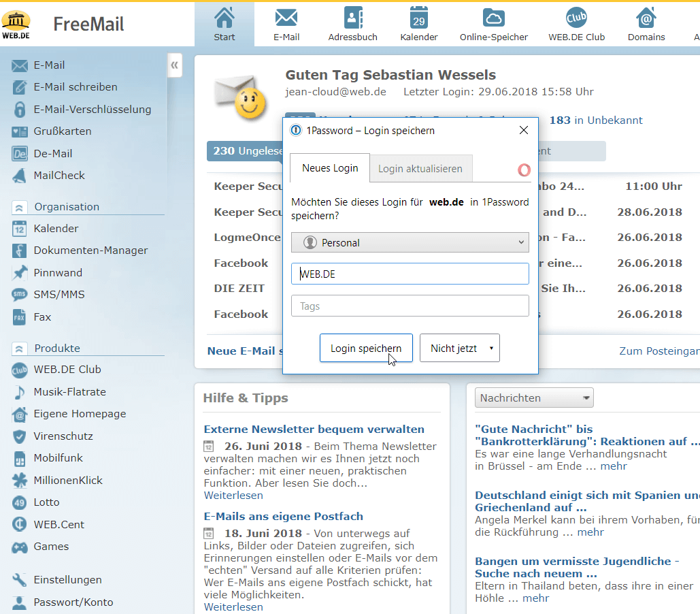Viewport: 700px width, 614px height.
Task: Click the Opera icon in 1Password dialog
Action: click(x=524, y=169)
